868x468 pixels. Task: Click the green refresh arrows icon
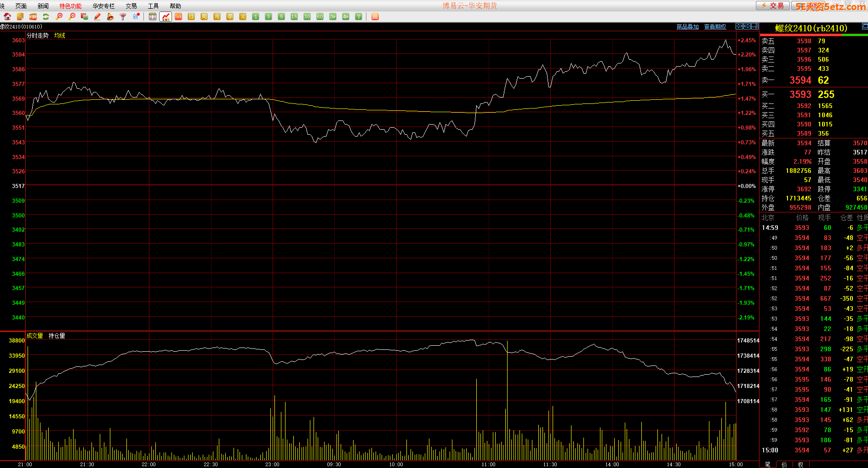click(x=46, y=17)
